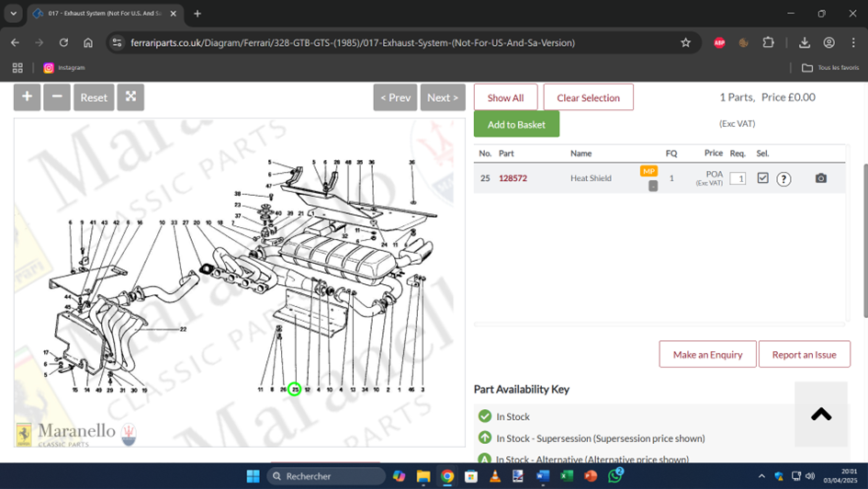Screen dimensions: 868x489
Task: Open Instagram bookmark
Action: [x=64, y=68]
